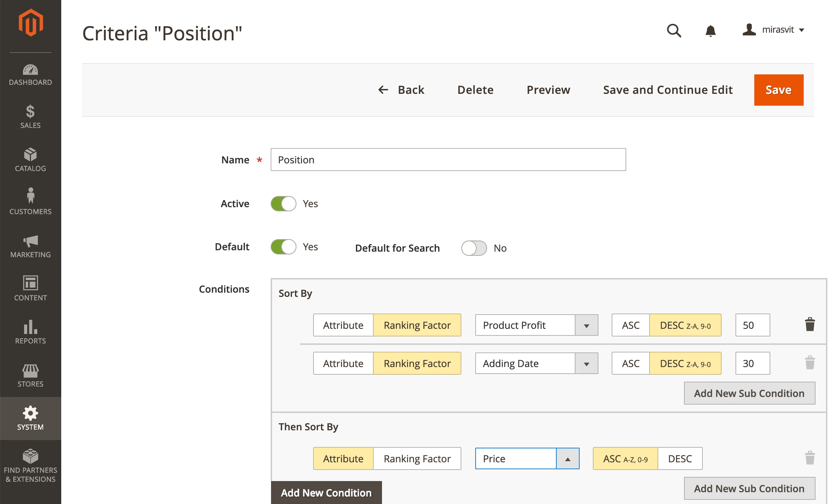Open the notifications bell
835x504 pixels.
point(711,31)
